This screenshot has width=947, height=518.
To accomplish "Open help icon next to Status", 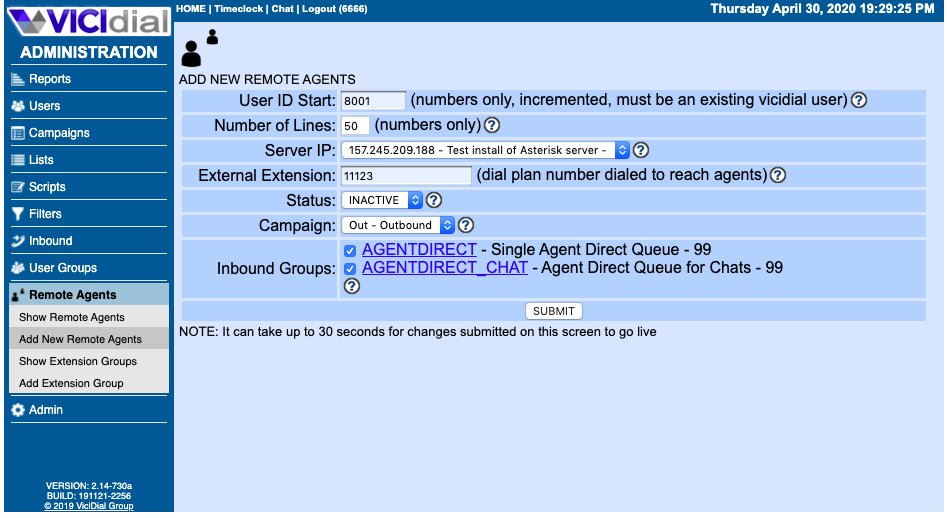I will (434, 200).
